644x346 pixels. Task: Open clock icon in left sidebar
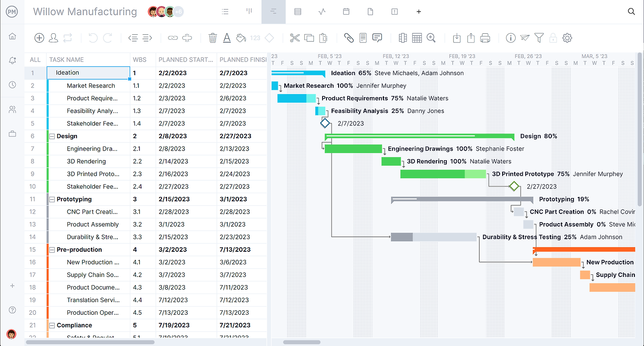click(12, 85)
